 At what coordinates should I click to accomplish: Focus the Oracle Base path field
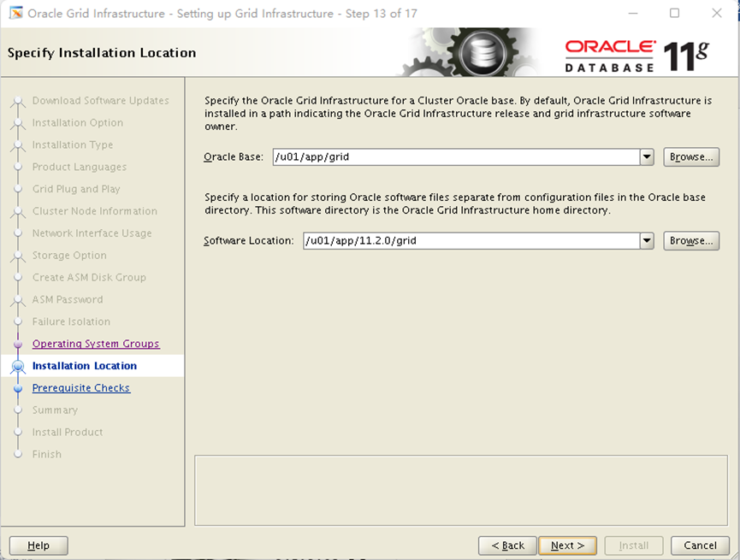click(456, 156)
